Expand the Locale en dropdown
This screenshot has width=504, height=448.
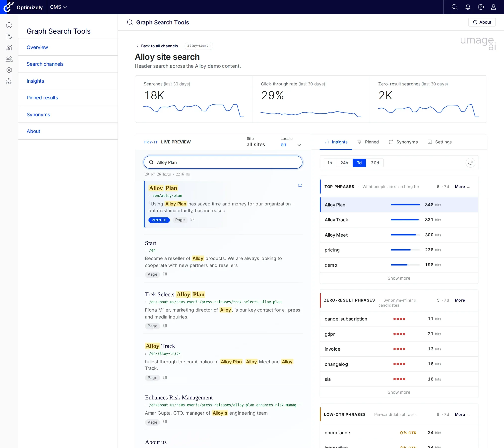tap(291, 145)
